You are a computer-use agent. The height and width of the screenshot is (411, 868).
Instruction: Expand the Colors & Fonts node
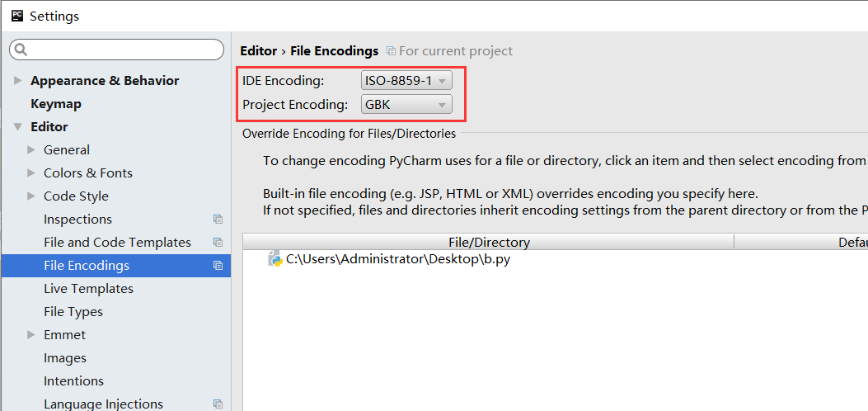31,173
